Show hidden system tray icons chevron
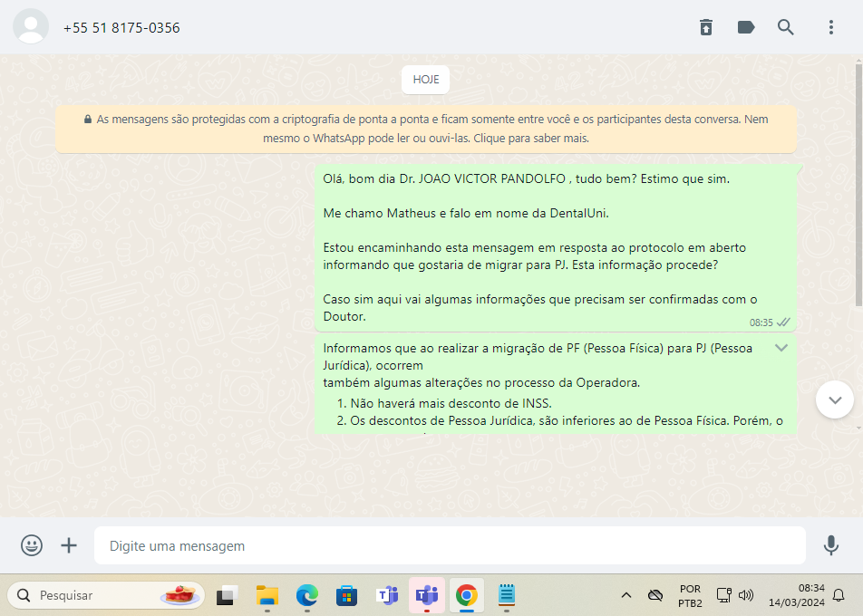The image size is (863, 616). pos(625,595)
